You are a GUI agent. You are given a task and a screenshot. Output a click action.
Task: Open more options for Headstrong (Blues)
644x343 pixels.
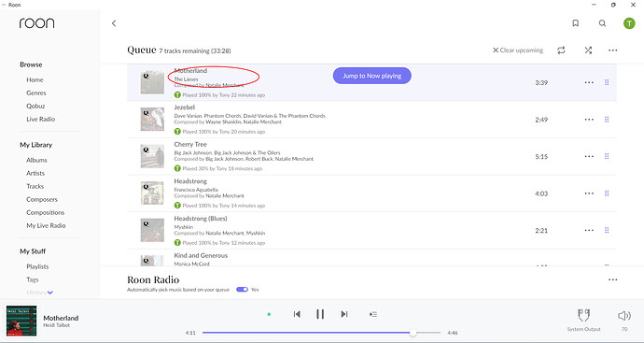tap(589, 230)
